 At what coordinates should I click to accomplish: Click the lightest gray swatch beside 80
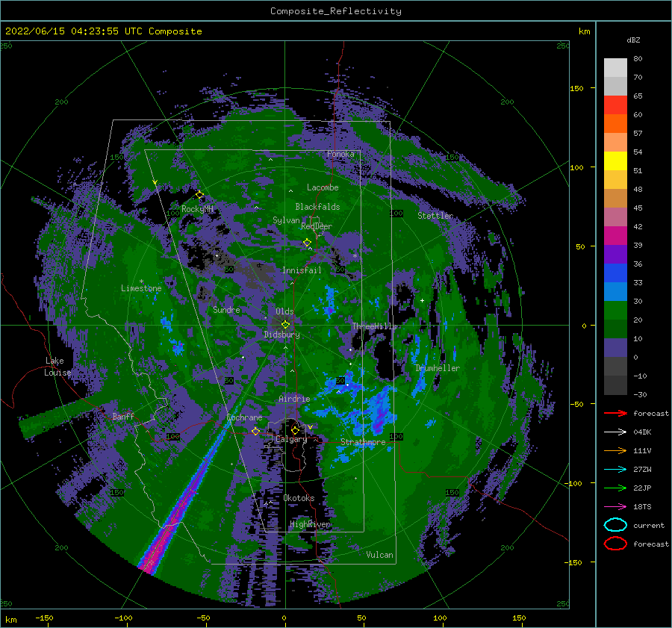615,68
